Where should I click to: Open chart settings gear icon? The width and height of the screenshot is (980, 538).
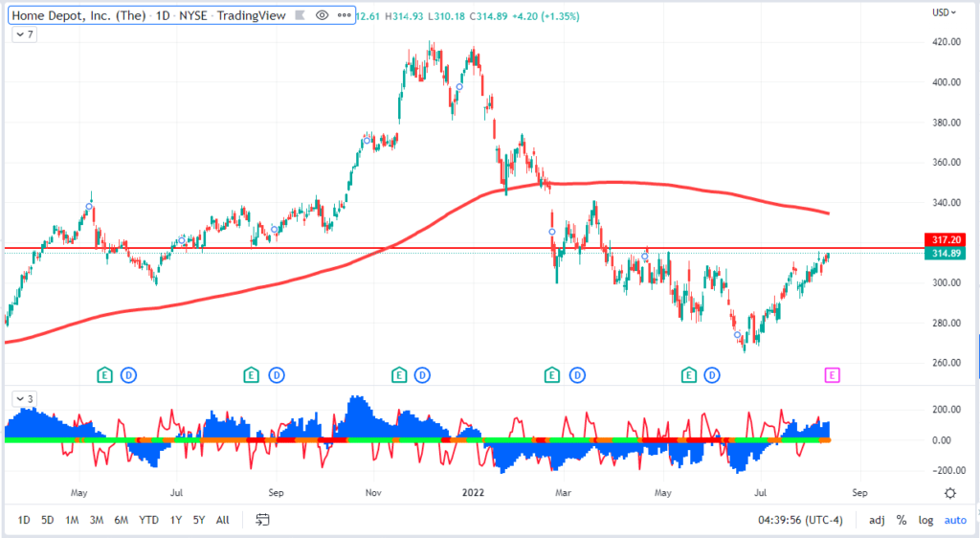tap(950, 493)
